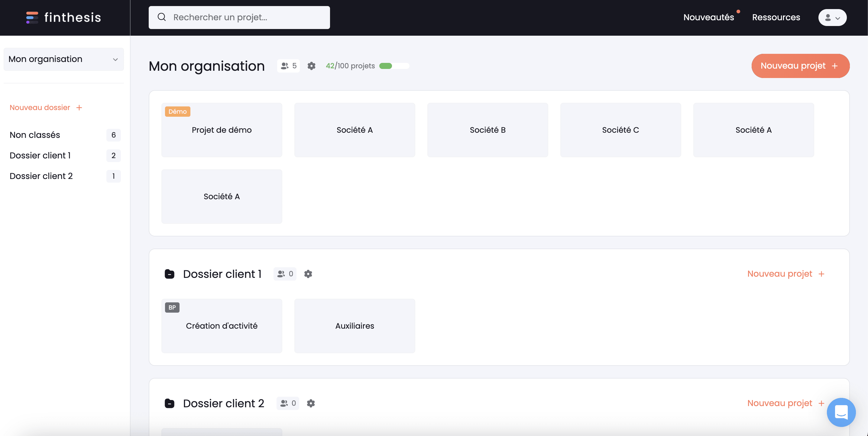Click Nouveau projet button top right

800,66
